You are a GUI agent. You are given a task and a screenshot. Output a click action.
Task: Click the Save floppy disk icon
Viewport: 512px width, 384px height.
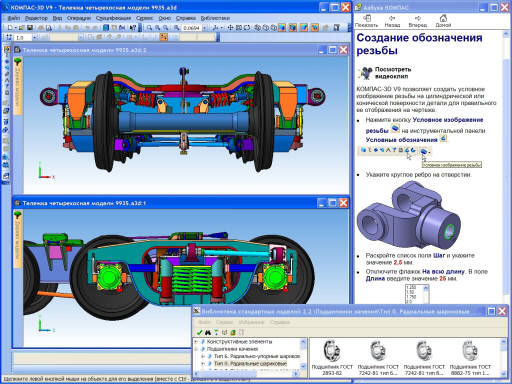click(x=30, y=28)
